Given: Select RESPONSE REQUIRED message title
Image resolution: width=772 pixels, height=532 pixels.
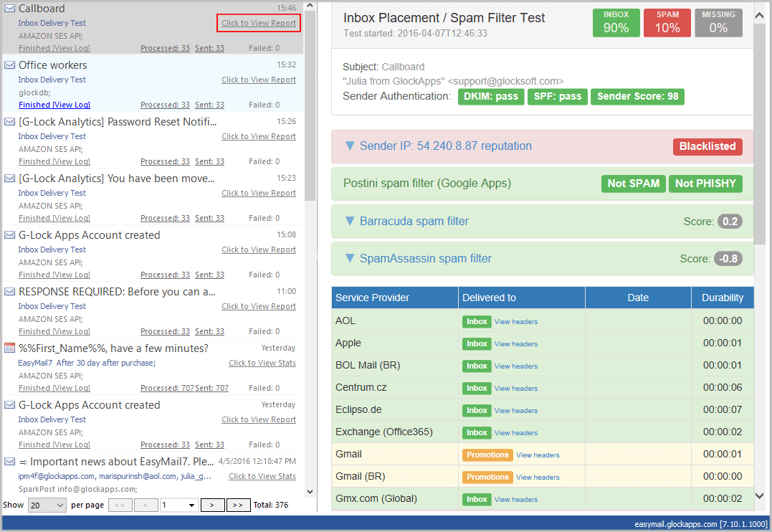Looking at the screenshot, I should pyautogui.click(x=117, y=292).
